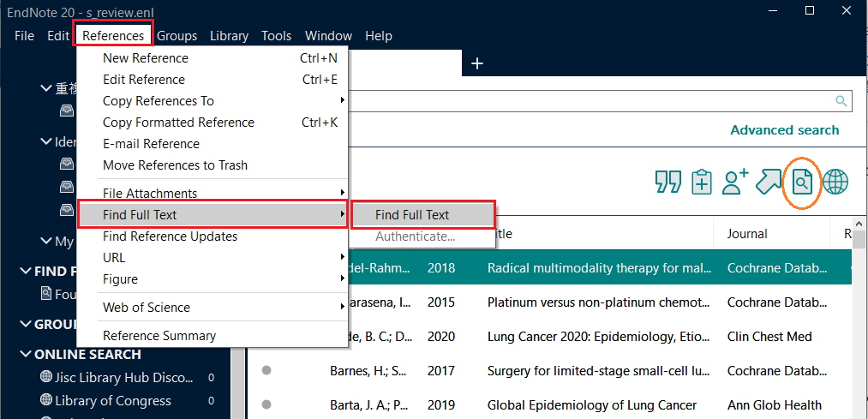The width and height of the screenshot is (868, 419).
Task: Click the Insert Citation quote icon
Action: pyautogui.click(x=667, y=182)
